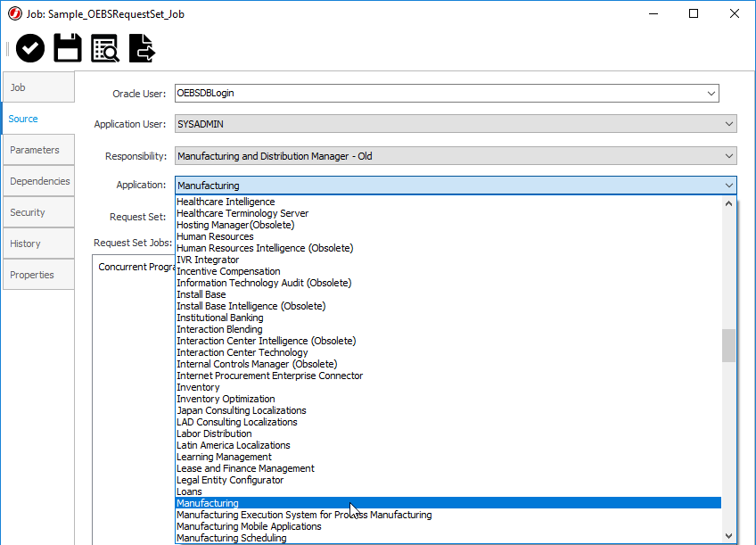Select Healthcare Intelligence from the list
The image size is (756, 545).
448,202
